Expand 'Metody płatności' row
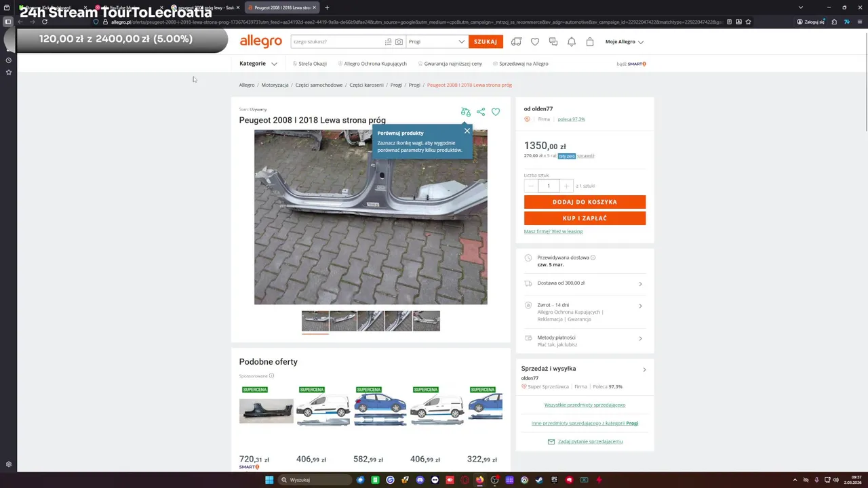Image resolution: width=868 pixels, height=488 pixels. click(x=585, y=341)
